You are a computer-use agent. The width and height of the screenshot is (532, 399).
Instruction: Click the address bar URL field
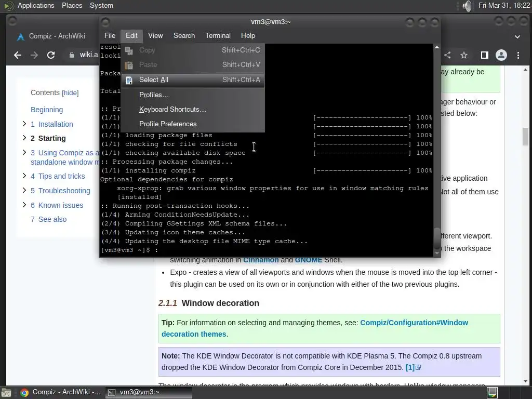[89, 55]
